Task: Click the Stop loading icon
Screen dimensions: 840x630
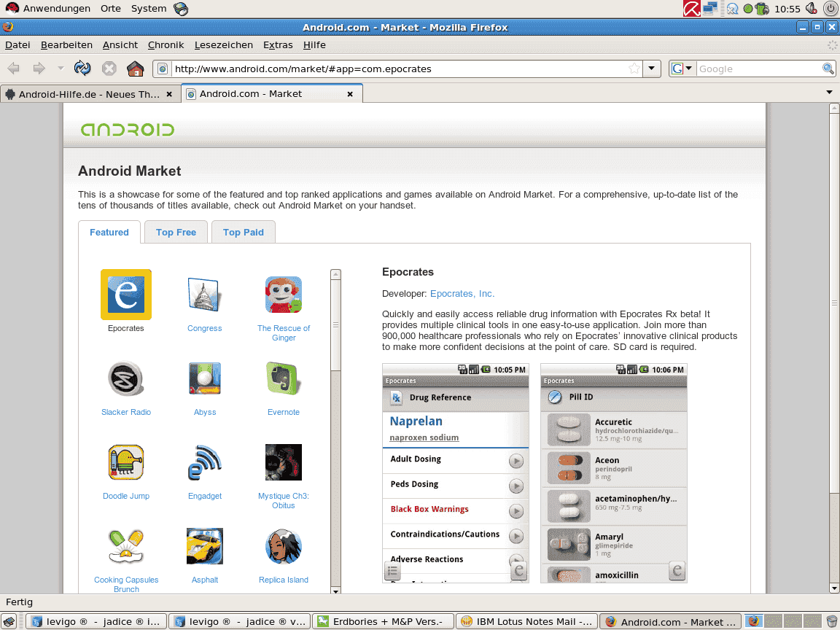Action: click(109, 69)
